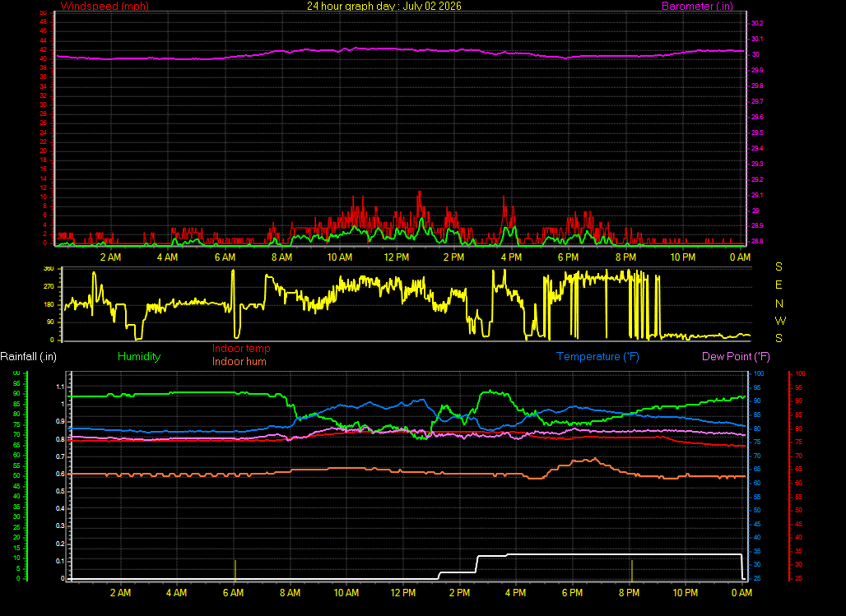Click '2 AM' under the windspeed graph
Screen dimensions: 846x616
coord(110,257)
